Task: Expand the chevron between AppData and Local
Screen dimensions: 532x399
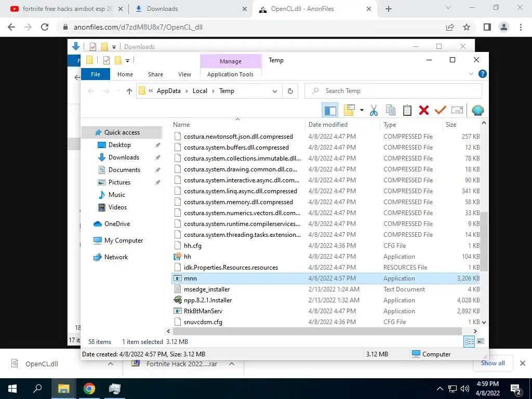Action: [187, 91]
